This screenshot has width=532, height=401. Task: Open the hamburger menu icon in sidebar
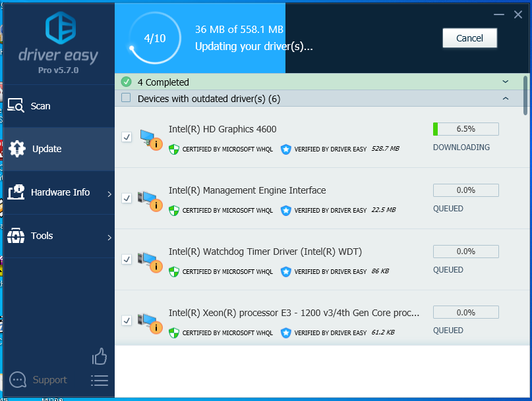pyautogui.click(x=100, y=381)
